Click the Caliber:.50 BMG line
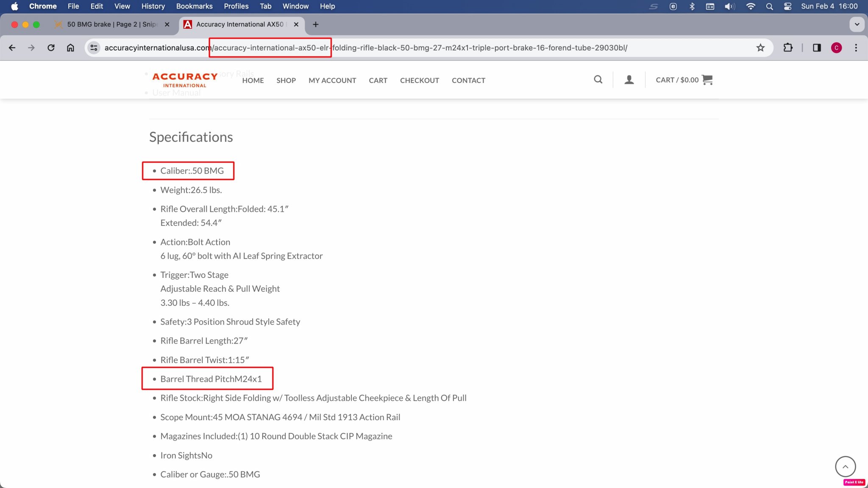This screenshot has width=868, height=488. pyautogui.click(x=192, y=171)
